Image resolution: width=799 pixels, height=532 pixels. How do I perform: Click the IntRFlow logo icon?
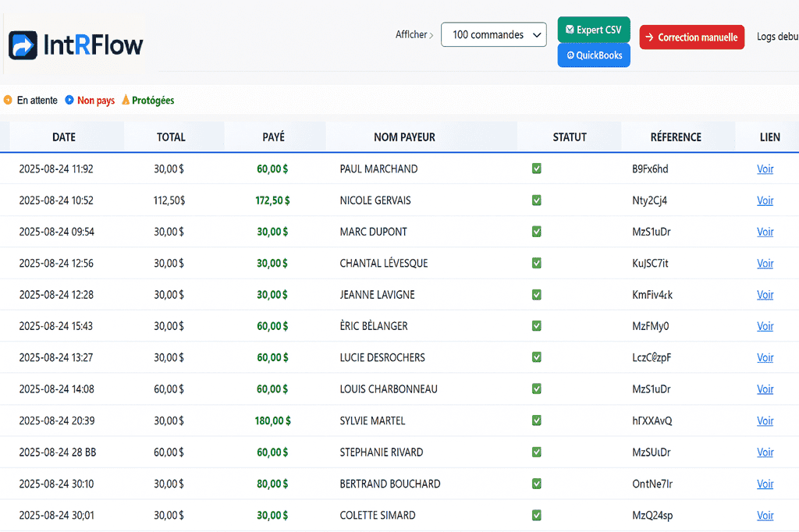click(23, 45)
